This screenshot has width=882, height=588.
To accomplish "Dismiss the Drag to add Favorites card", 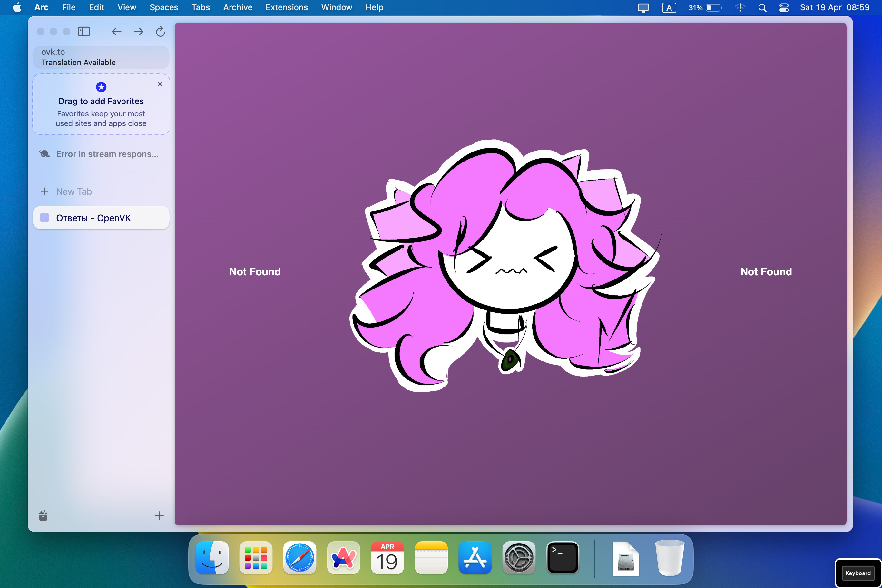I will click(160, 84).
